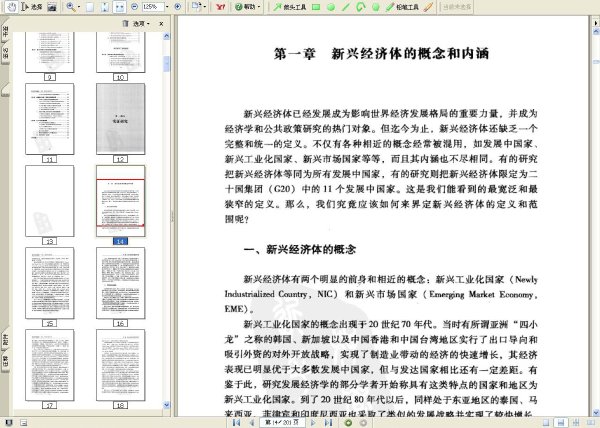
Task: Open page 9 thumbnail
Action: 50,52
